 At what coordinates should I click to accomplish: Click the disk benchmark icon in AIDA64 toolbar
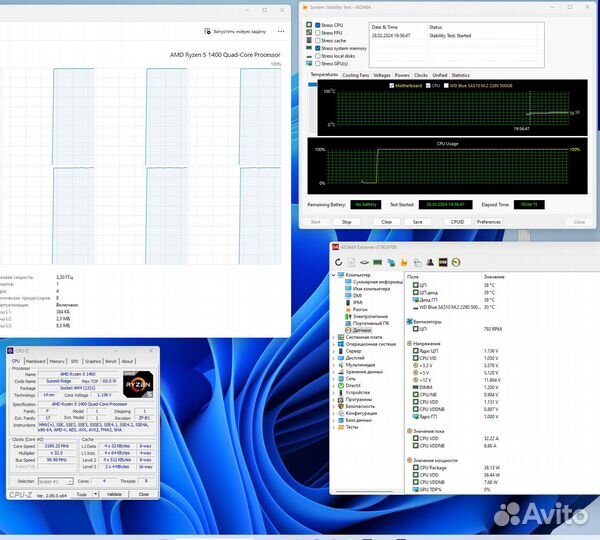click(x=364, y=263)
